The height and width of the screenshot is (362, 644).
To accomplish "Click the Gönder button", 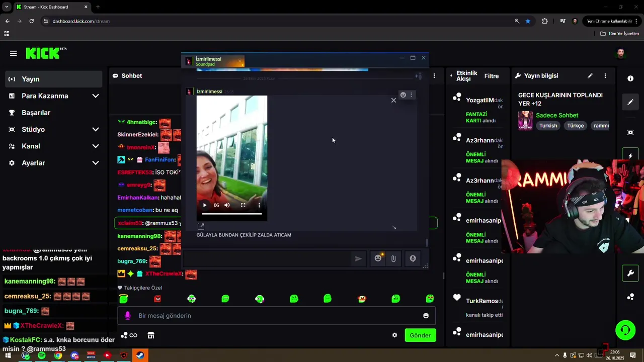I will point(420,335).
